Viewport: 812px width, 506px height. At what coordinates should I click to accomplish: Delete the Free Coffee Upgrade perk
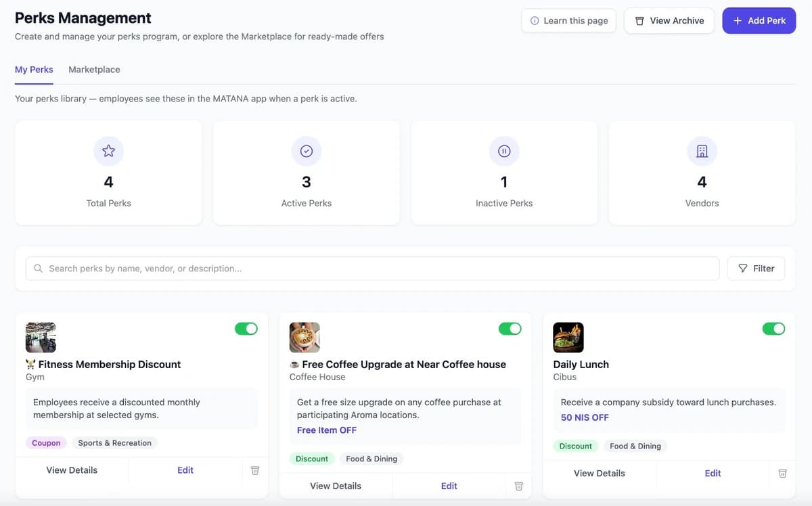pyautogui.click(x=519, y=486)
